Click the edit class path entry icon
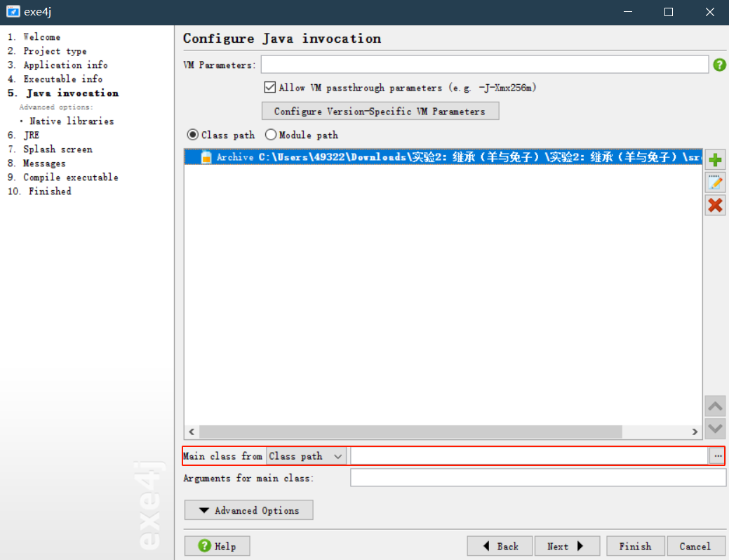The height and width of the screenshot is (560, 729). 715,182
